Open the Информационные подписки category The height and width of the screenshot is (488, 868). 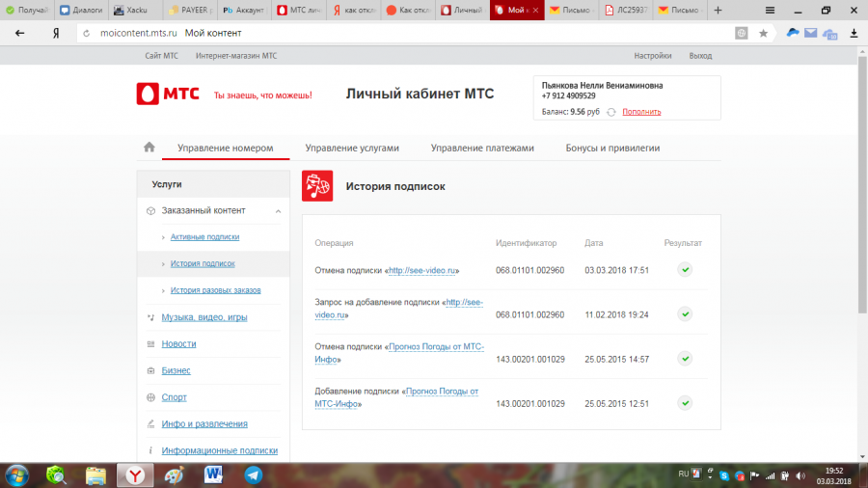pos(220,450)
